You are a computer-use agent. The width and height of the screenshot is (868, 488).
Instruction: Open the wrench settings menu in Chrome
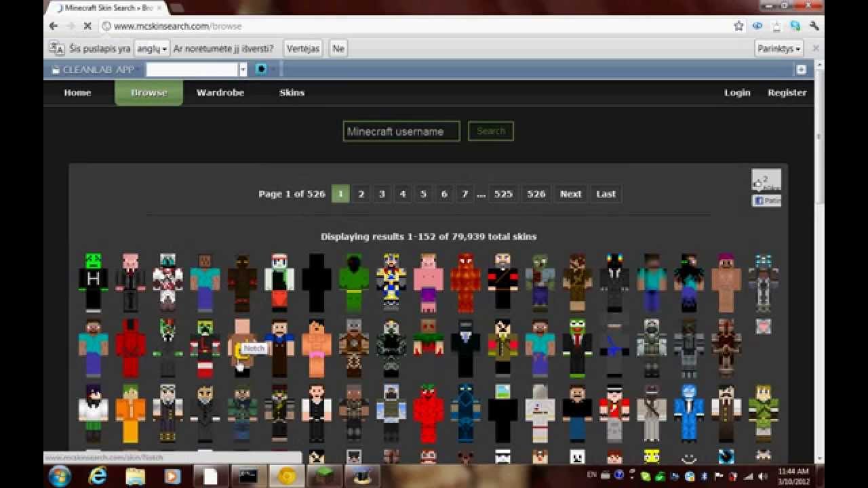tap(814, 26)
